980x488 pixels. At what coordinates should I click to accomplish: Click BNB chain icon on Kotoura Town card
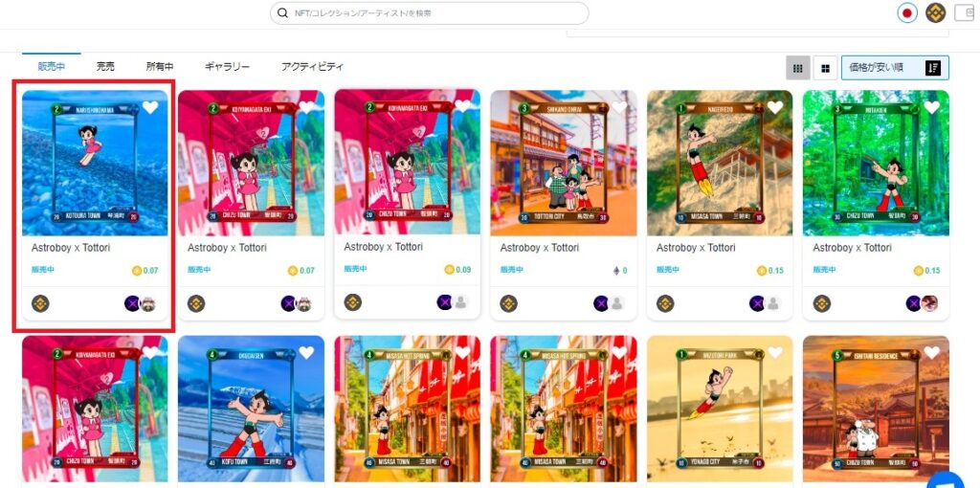click(40, 303)
